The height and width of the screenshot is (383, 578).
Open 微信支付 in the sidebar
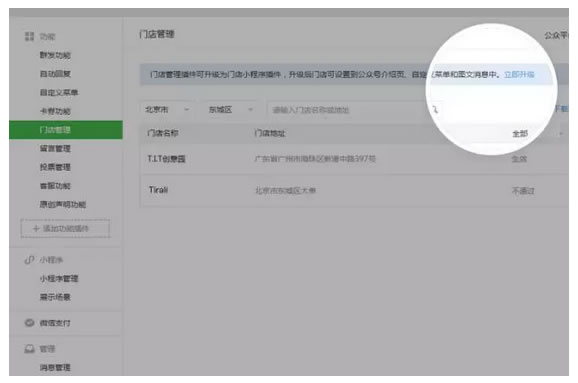pos(55,323)
